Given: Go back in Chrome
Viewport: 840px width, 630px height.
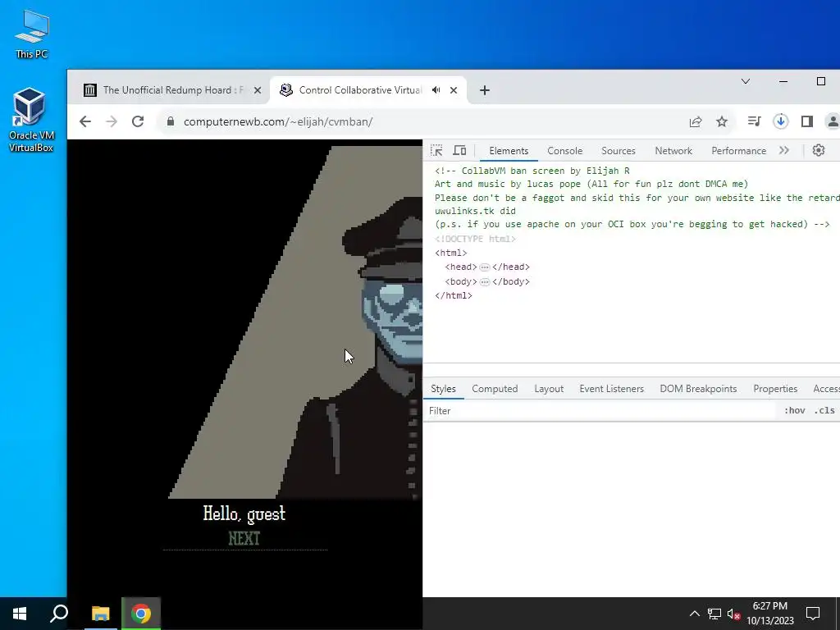Looking at the screenshot, I should click(85, 121).
